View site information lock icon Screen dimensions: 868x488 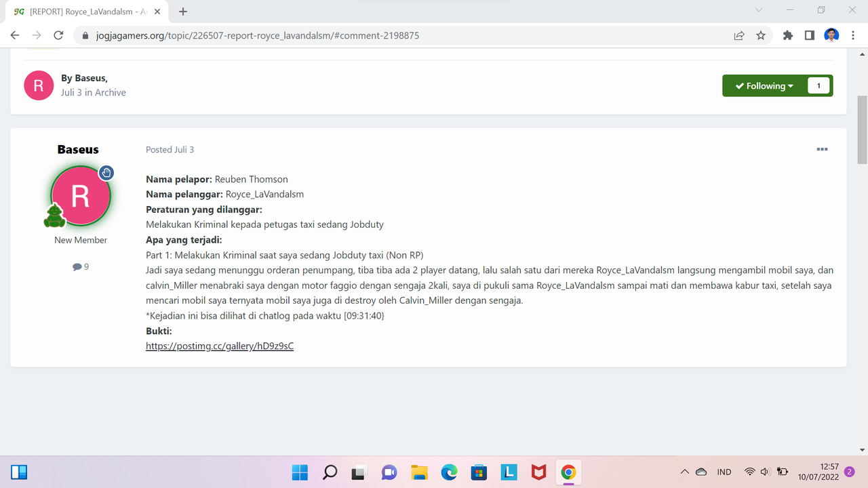pos(85,35)
